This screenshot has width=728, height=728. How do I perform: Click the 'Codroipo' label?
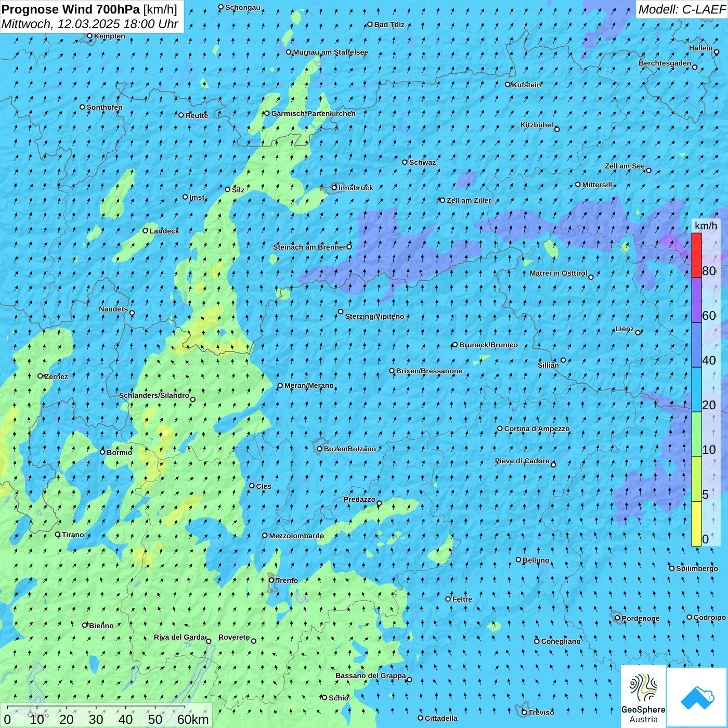pyautogui.click(x=710, y=617)
